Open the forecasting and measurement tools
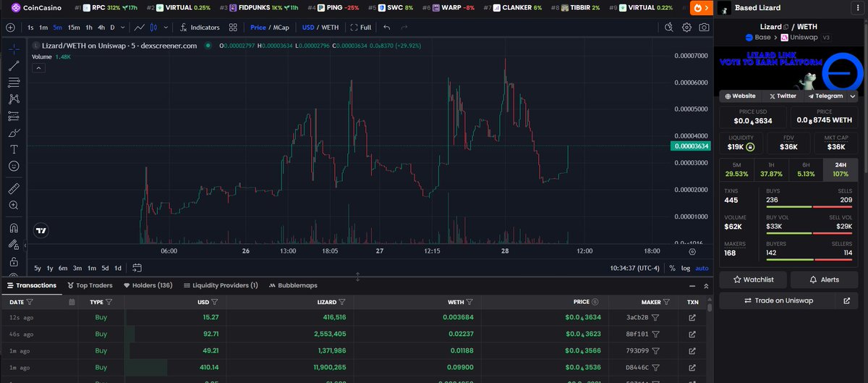 [14, 116]
